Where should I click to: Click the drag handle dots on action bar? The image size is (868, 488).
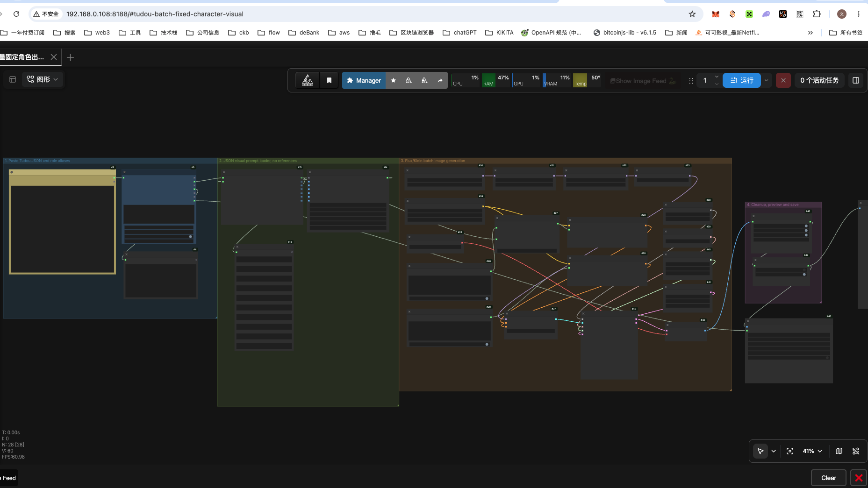tap(691, 81)
